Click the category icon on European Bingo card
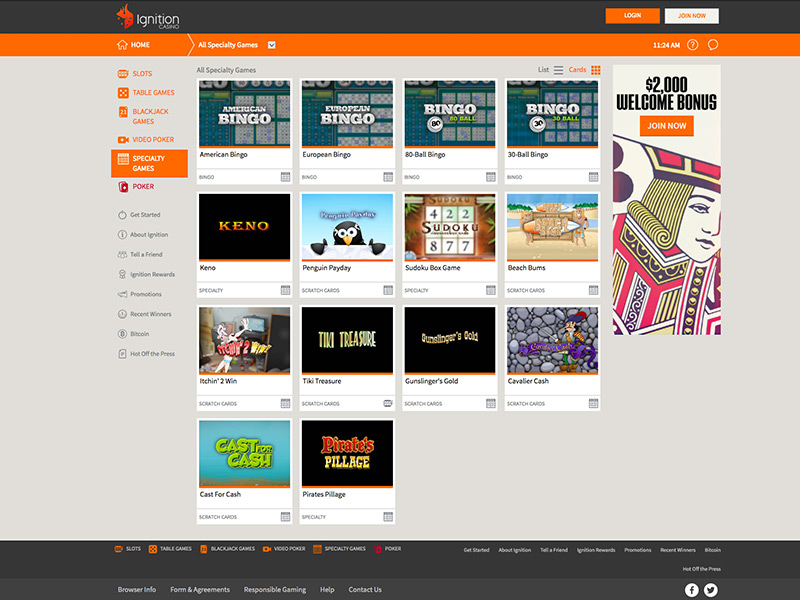Image resolution: width=800 pixels, height=600 pixels. tap(388, 177)
